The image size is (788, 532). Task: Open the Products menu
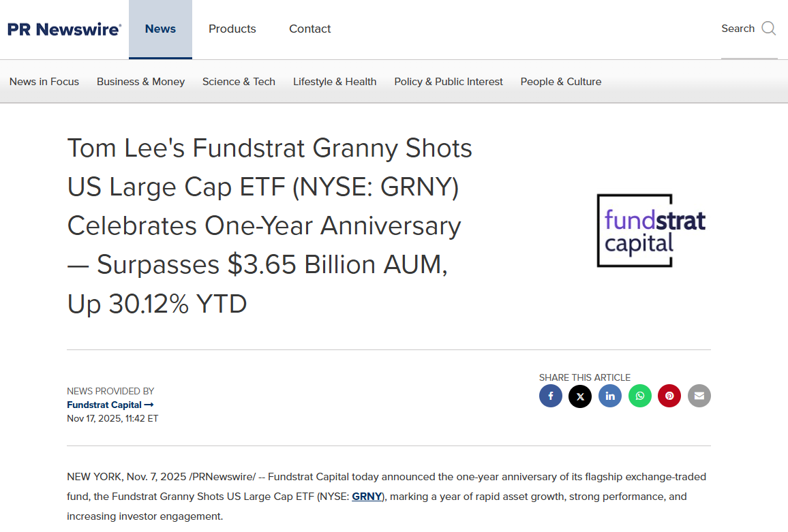coord(232,29)
